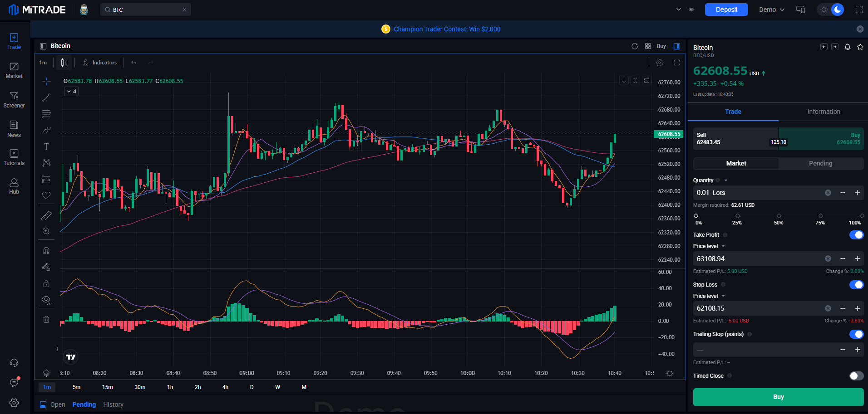
Task: Expand the account info chevron in header
Action: tap(679, 10)
